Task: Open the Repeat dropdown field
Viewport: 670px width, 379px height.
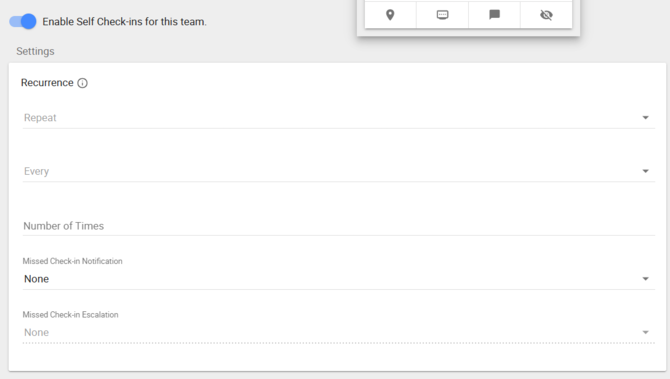Action: tap(338, 118)
